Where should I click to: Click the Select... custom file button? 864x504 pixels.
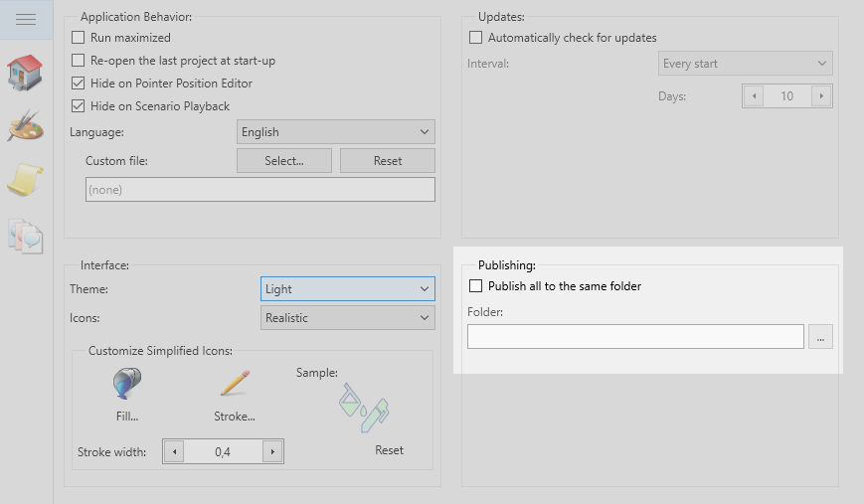coord(284,161)
